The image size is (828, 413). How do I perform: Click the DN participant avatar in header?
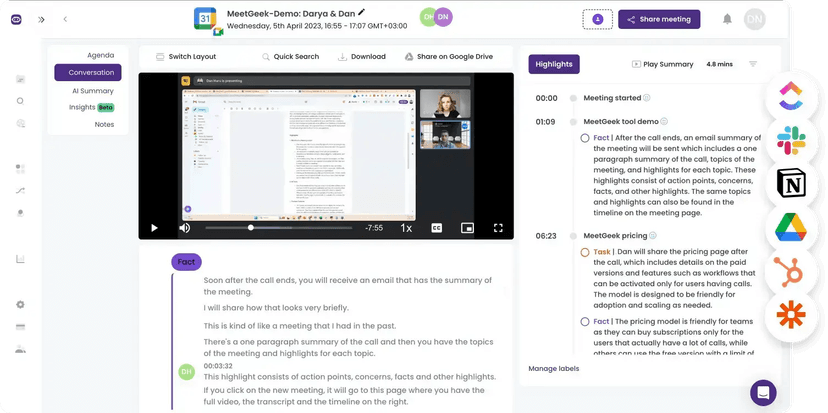tap(443, 17)
